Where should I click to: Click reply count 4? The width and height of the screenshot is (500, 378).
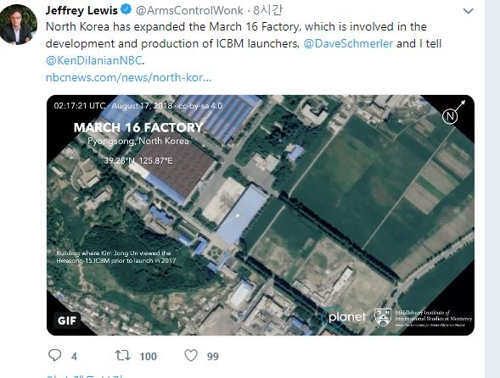click(x=74, y=357)
